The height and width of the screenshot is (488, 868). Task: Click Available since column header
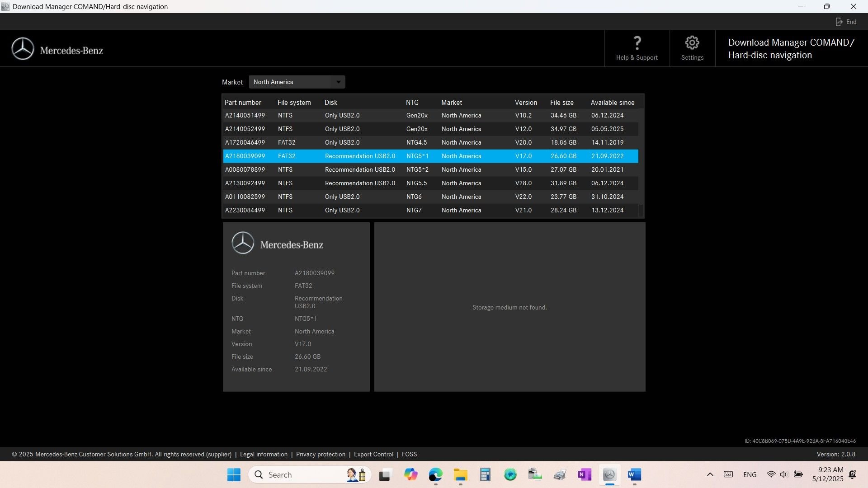(x=612, y=103)
